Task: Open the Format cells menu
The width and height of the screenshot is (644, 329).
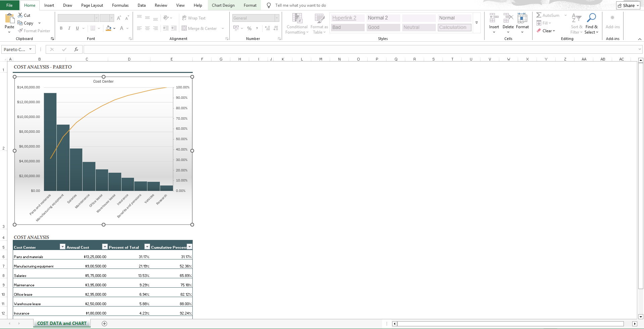Action: (522, 23)
